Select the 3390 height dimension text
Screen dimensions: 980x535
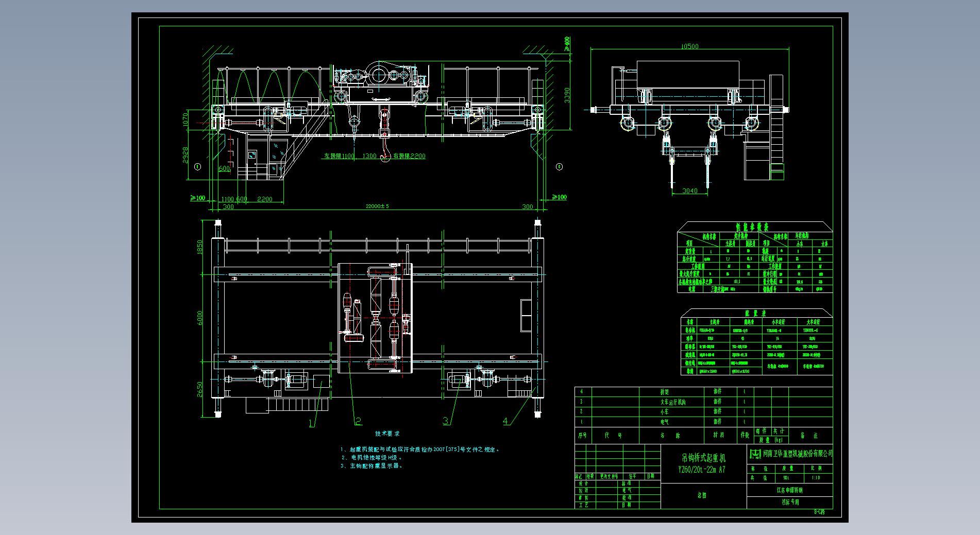click(567, 95)
